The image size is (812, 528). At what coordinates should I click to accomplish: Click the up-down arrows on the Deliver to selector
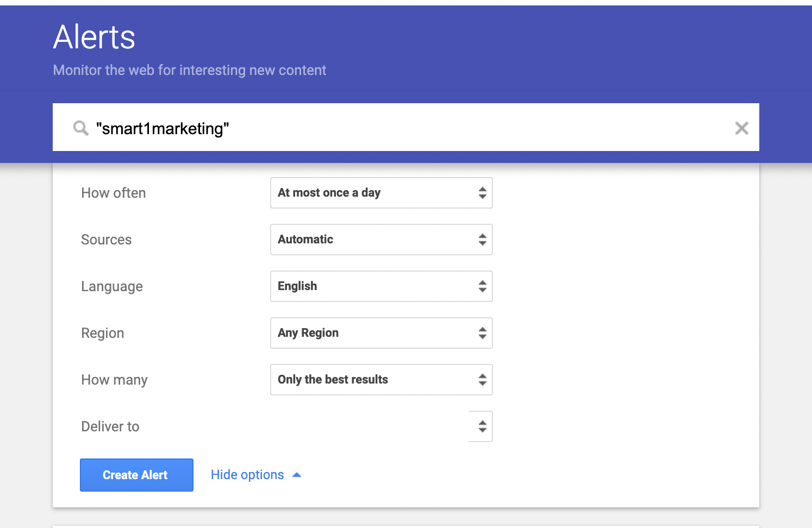[x=482, y=426]
